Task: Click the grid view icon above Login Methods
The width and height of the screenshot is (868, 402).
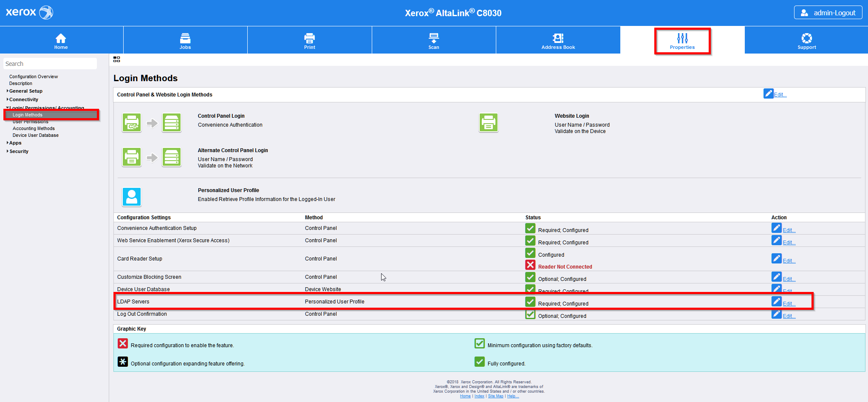Action: 116,59
